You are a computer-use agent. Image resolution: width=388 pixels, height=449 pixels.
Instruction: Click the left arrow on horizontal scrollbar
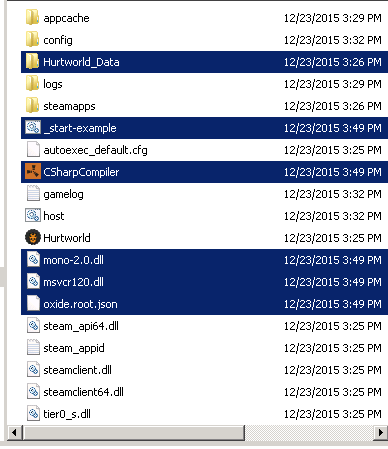(14, 433)
